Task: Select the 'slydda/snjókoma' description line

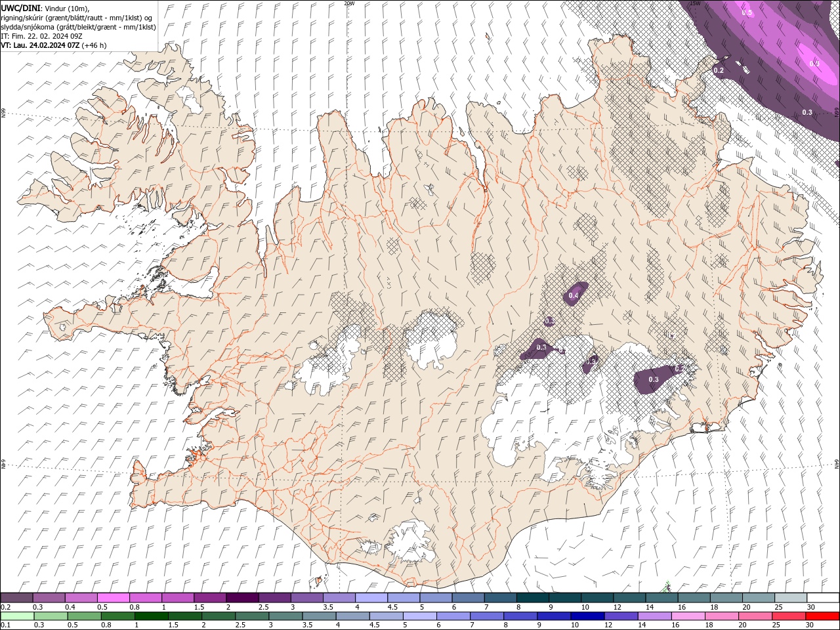Action: point(79,27)
